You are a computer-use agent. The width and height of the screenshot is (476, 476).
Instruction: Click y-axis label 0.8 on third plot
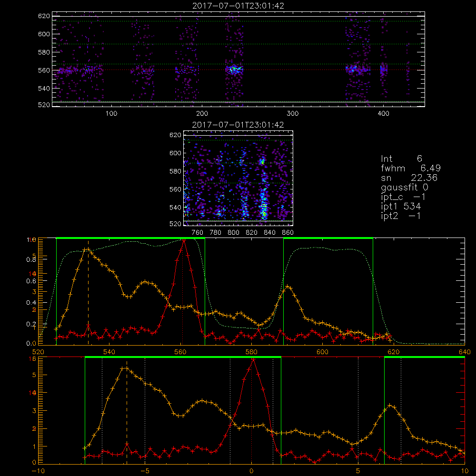pos(31,259)
